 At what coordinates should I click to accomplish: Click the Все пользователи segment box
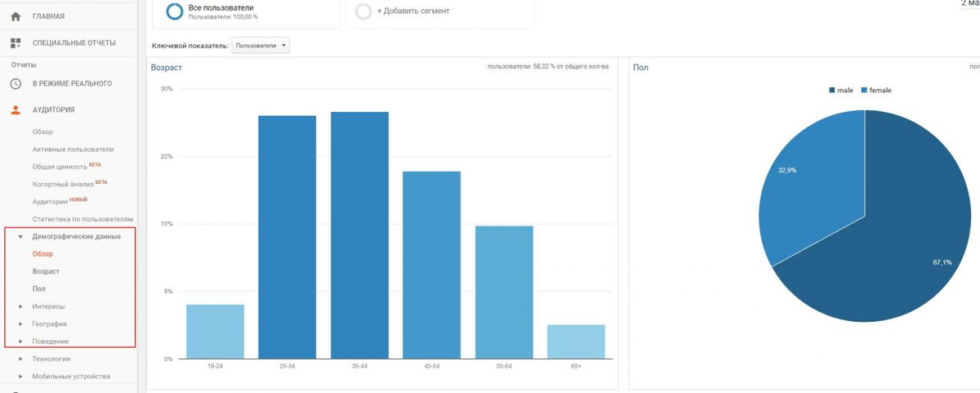pyautogui.click(x=246, y=13)
